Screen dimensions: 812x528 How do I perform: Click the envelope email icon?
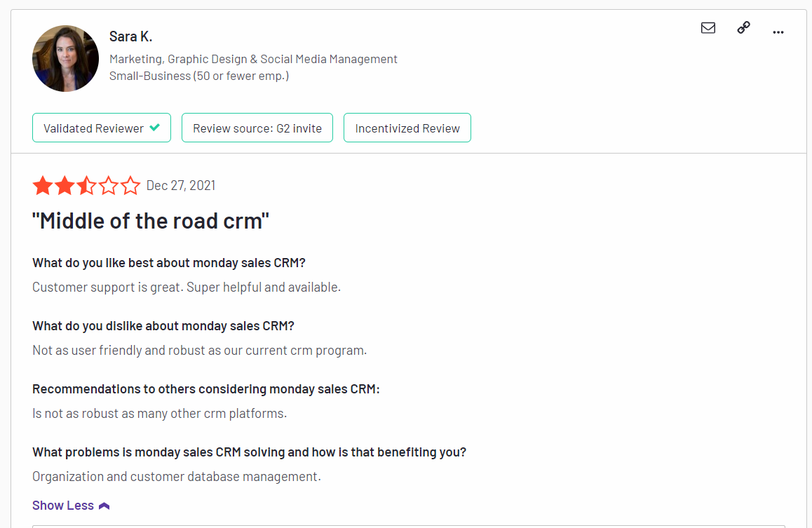tap(708, 28)
